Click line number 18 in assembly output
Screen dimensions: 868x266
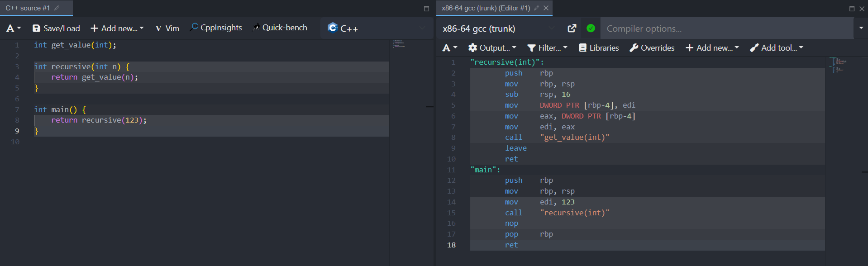[452, 245]
